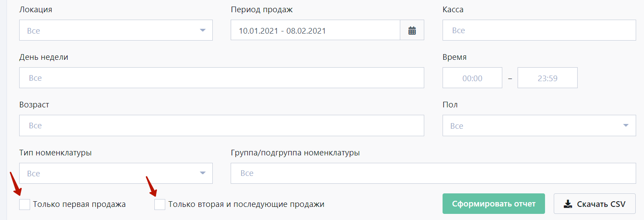
Task: Click the Сформировать отчет button
Action: point(494,204)
